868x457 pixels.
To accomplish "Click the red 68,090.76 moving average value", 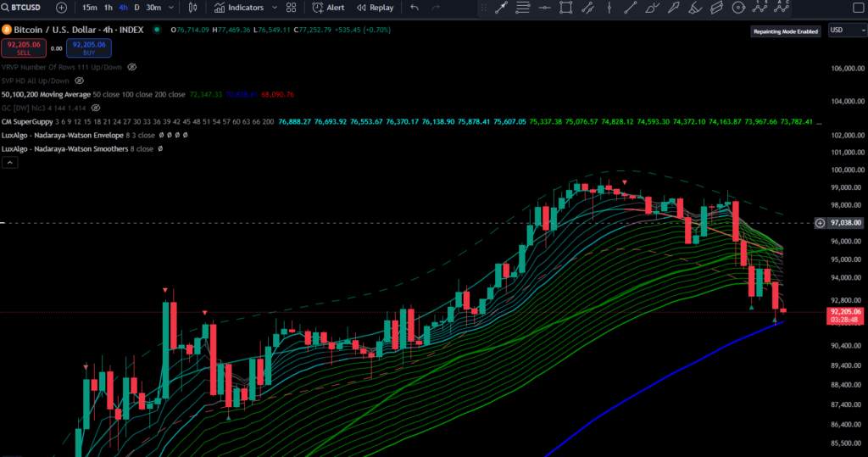I will tap(277, 95).
